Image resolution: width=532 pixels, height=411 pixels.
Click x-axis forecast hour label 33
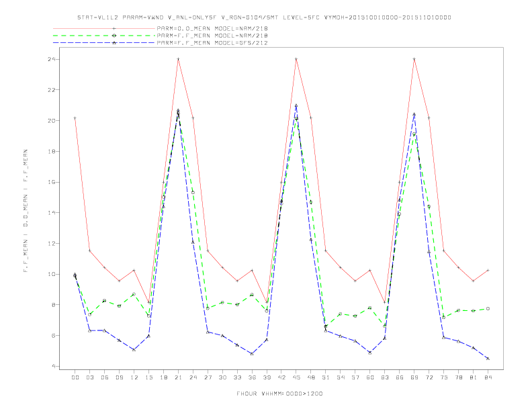237,377
